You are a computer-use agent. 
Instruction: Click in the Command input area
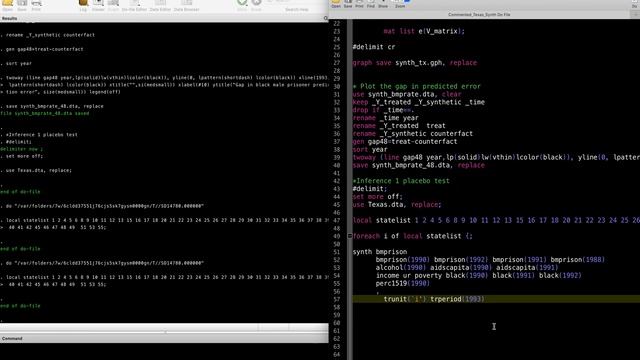click(x=164, y=351)
